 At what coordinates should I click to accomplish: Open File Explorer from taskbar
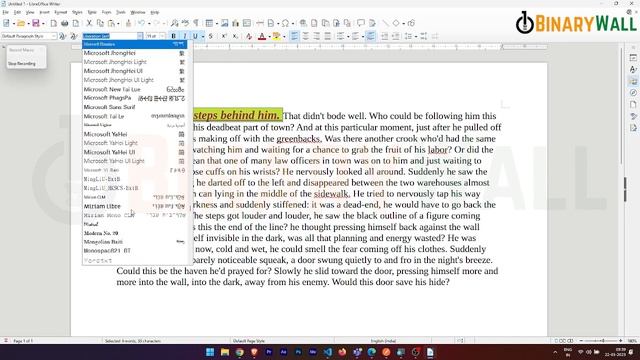[x=224, y=352]
